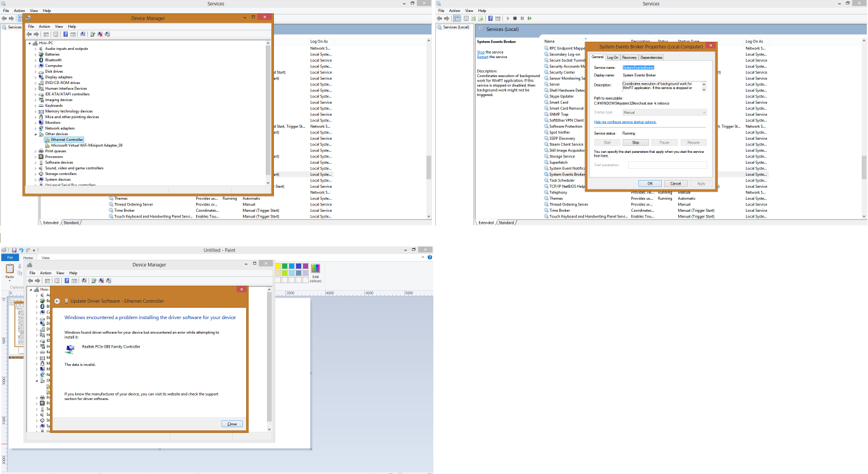Expand Network adapters category
The width and height of the screenshot is (868, 474).
tap(36, 128)
